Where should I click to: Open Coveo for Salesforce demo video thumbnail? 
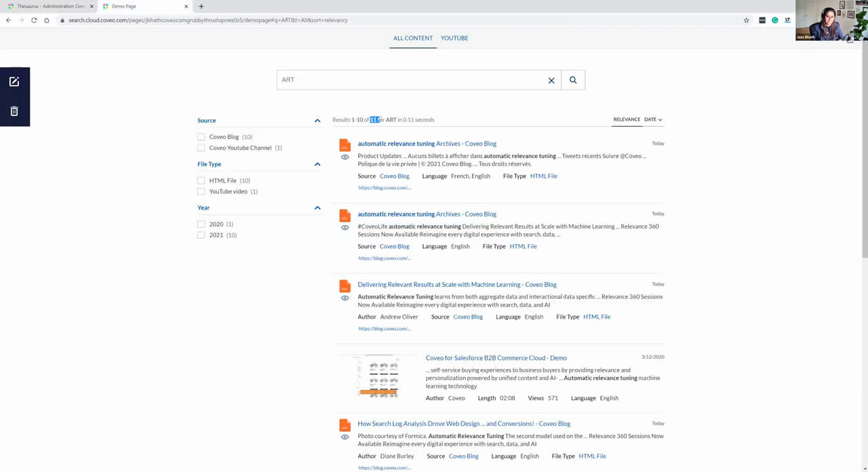(378, 376)
